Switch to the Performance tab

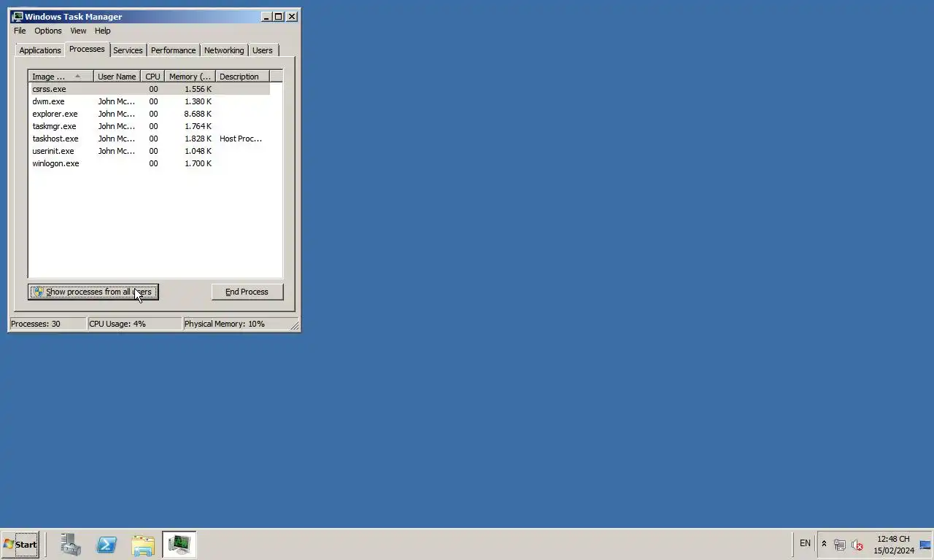[x=173, y=50]
